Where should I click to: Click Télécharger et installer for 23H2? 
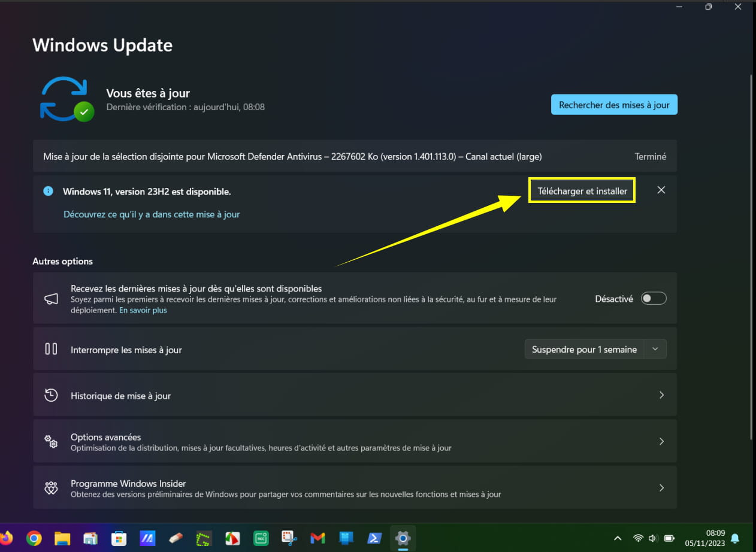pyautogui.click(x=582, y=191)
